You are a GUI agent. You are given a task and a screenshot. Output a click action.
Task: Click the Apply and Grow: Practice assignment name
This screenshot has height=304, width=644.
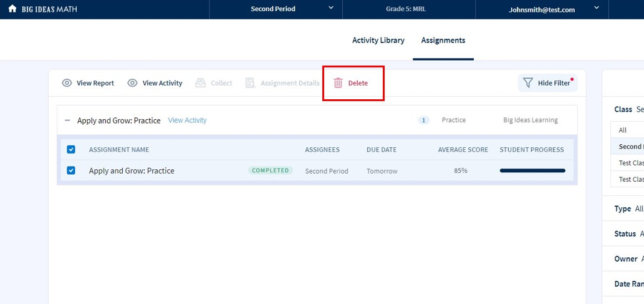[x=132, y=171]
